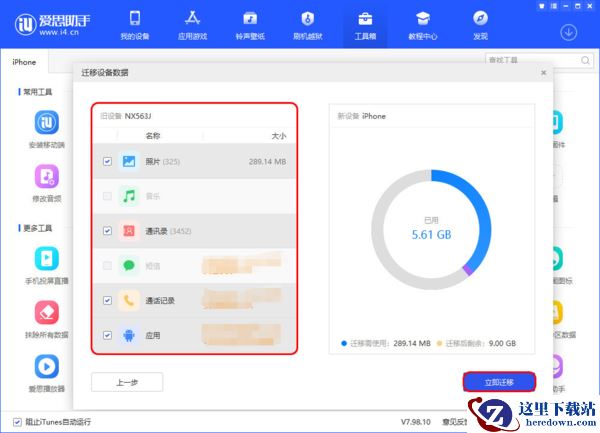Click 迁移需使用 289.14 MB legend

tap(386, 343)
